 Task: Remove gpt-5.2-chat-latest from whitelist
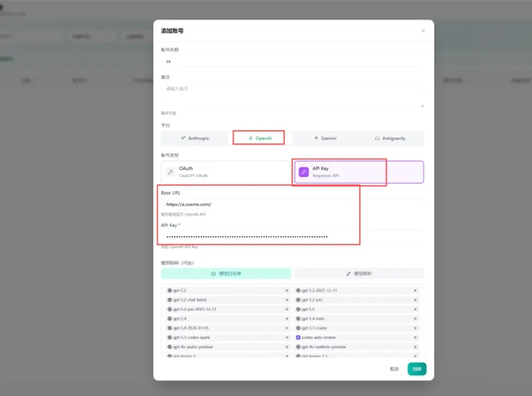point(287,300)
